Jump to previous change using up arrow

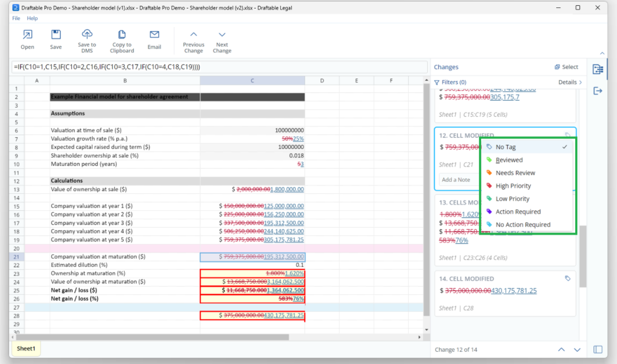click(561, 349)
